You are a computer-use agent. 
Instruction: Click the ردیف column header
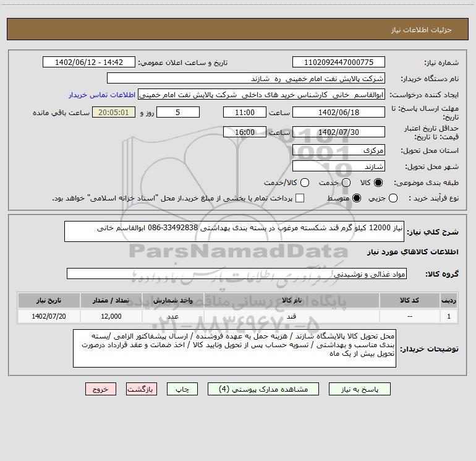449,301
